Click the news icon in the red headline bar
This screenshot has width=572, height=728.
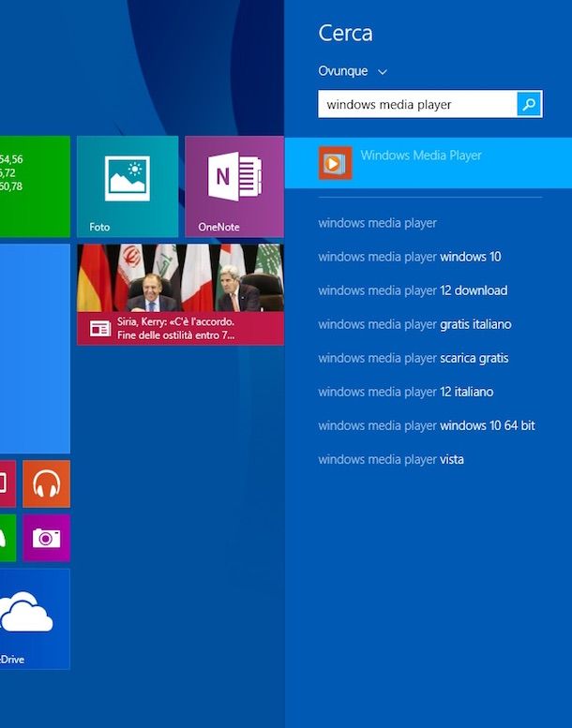[100, 329]
